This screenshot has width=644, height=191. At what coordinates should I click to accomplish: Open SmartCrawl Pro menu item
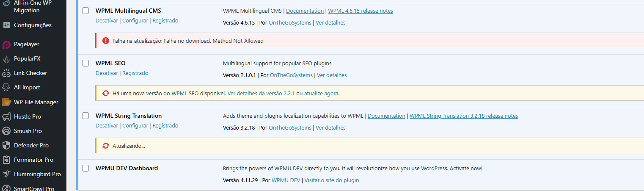(x=33, y=188)
